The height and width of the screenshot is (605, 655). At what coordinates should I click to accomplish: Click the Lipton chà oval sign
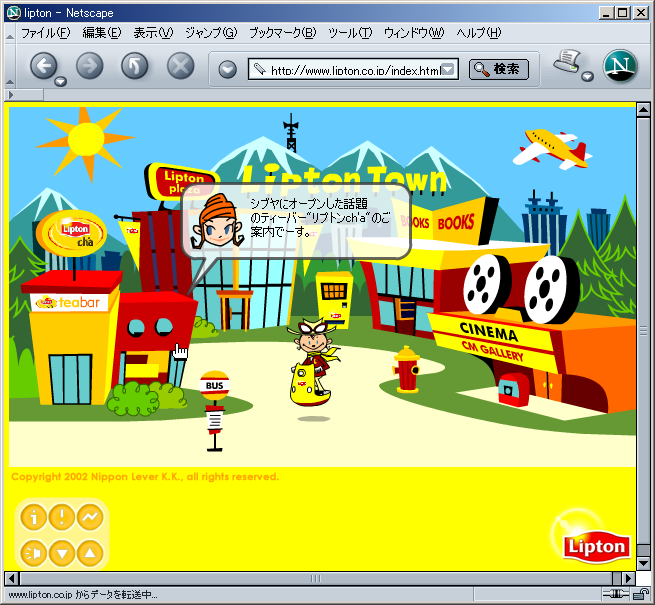[72, 233]
